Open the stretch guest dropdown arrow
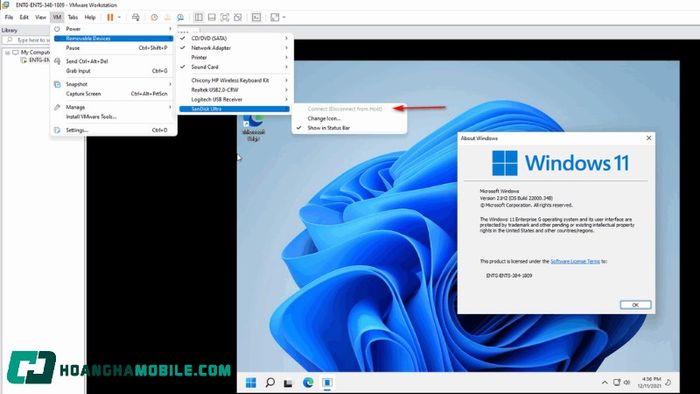 coord(284,17)
